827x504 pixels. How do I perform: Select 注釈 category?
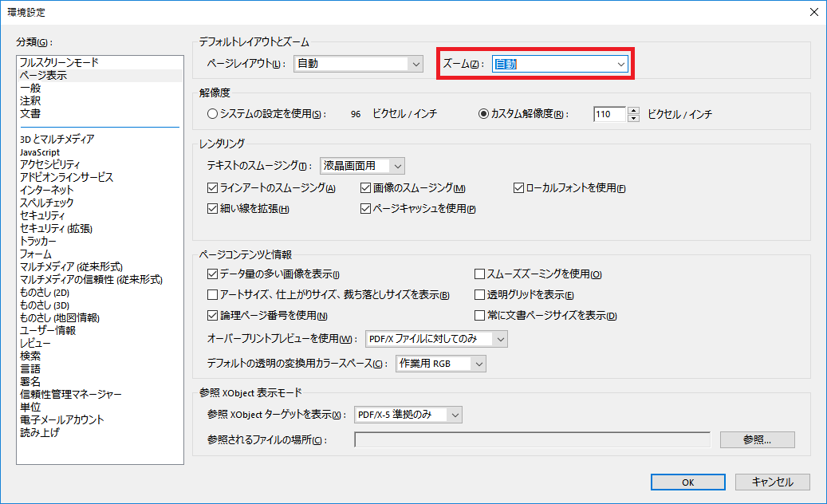[x=30, y=100]
